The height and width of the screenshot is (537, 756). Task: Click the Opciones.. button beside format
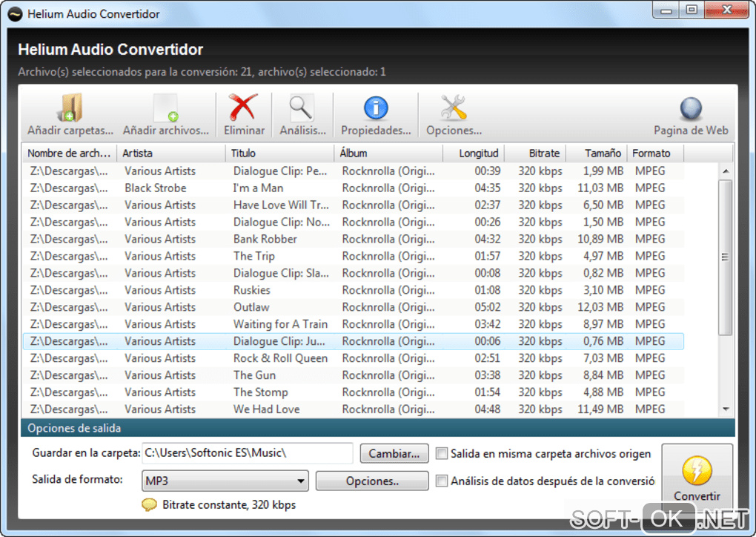(372, 481)
